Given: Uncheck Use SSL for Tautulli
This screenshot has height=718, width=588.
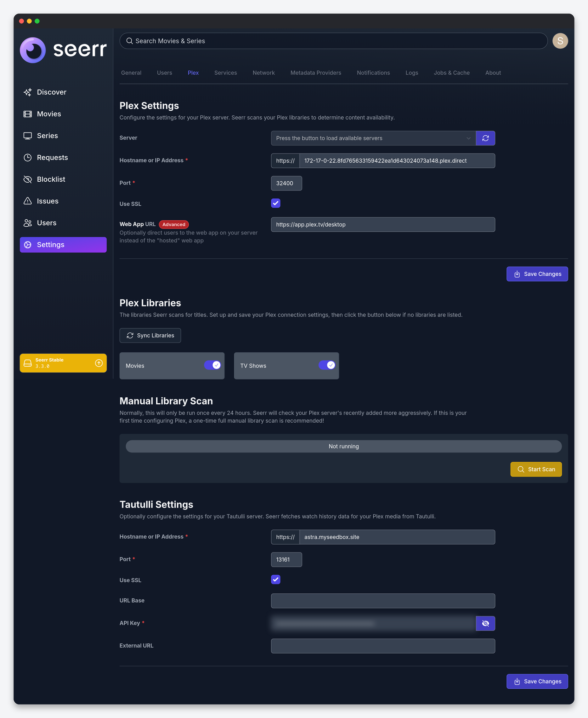Looking at the screenshot, I should (x=275, y=579).
